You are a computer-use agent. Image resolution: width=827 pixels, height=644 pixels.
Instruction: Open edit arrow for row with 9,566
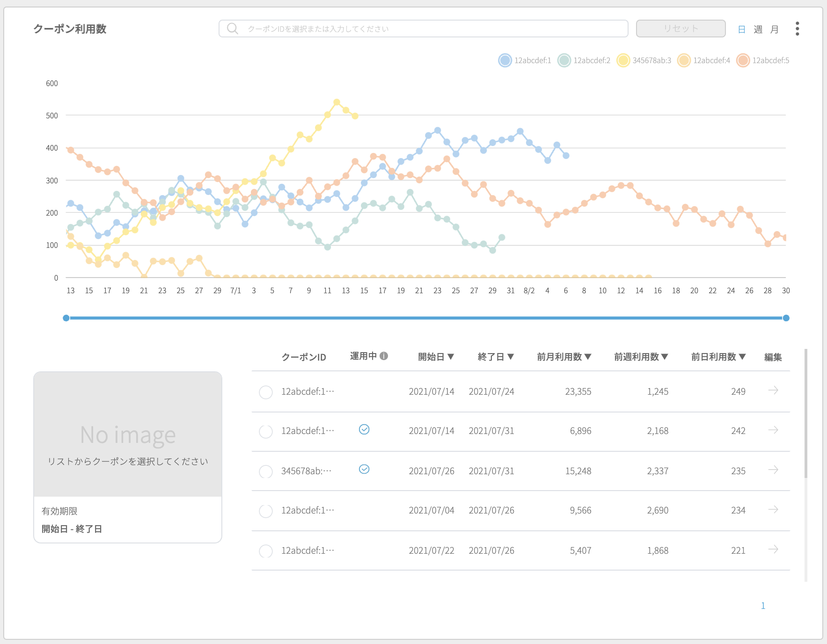773,509
